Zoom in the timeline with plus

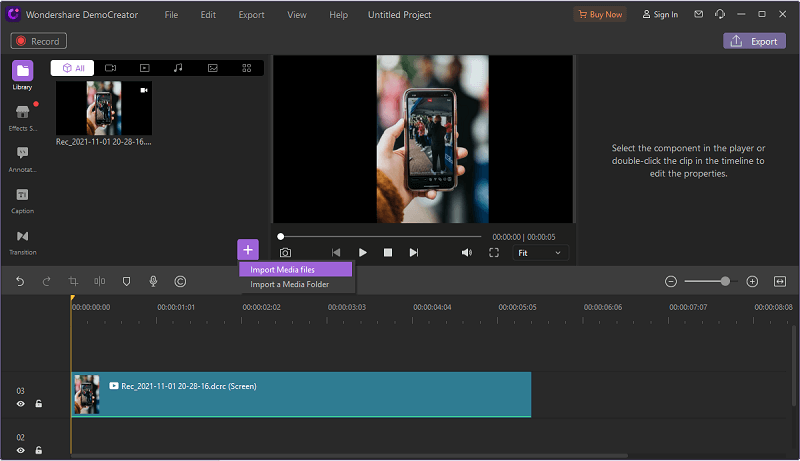tap(752, 281)
